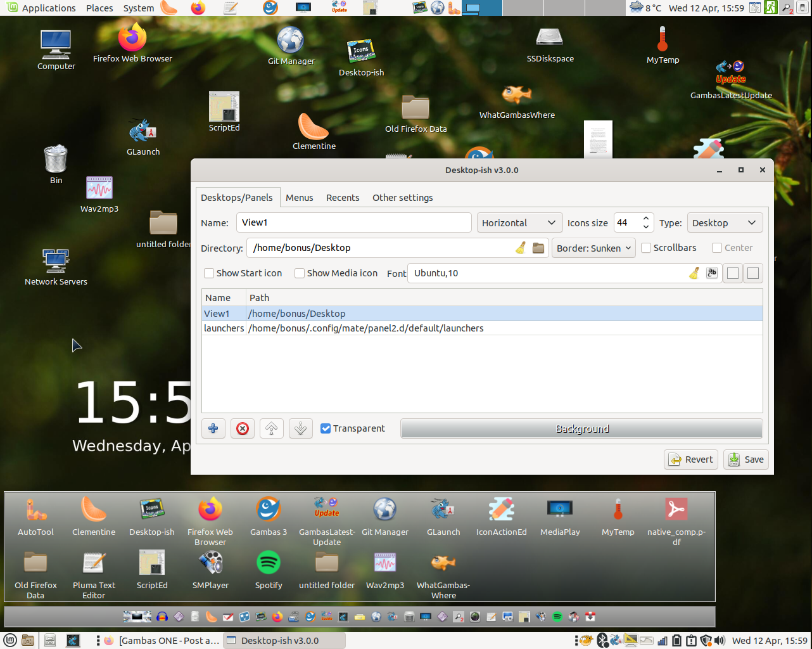Open font chooser icon in Font field
Viewport: 812px width, 649px height.
pos(712,273)
